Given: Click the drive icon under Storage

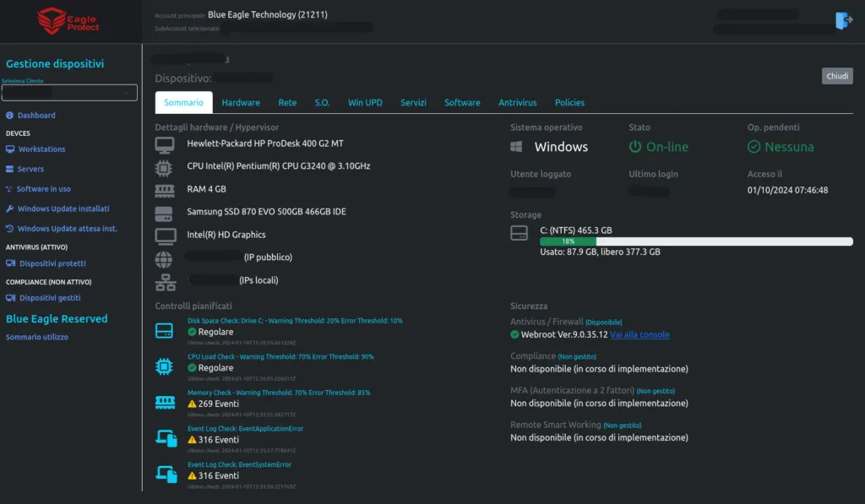Looking at the screenshot, I should (520, 233).
